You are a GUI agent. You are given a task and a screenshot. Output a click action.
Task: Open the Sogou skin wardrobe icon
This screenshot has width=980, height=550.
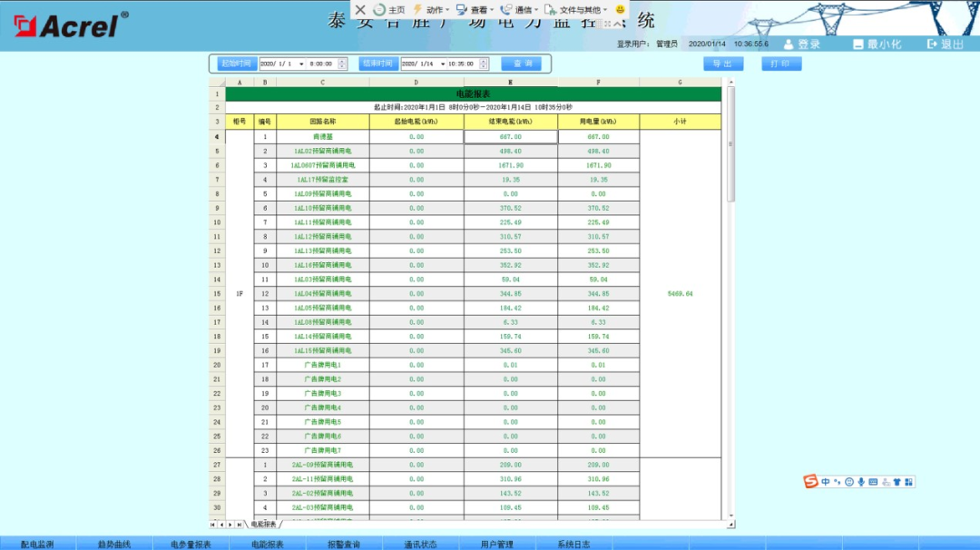pyautogui.click(x=897, y=482)
